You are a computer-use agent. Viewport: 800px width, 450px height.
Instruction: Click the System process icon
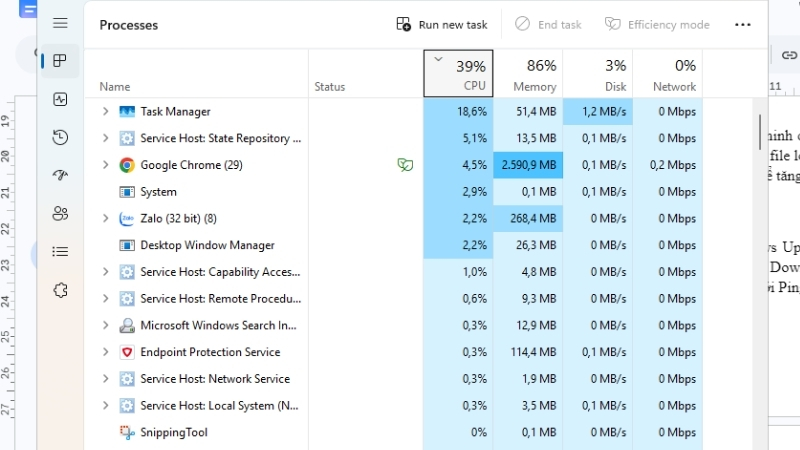pos(127,192)
